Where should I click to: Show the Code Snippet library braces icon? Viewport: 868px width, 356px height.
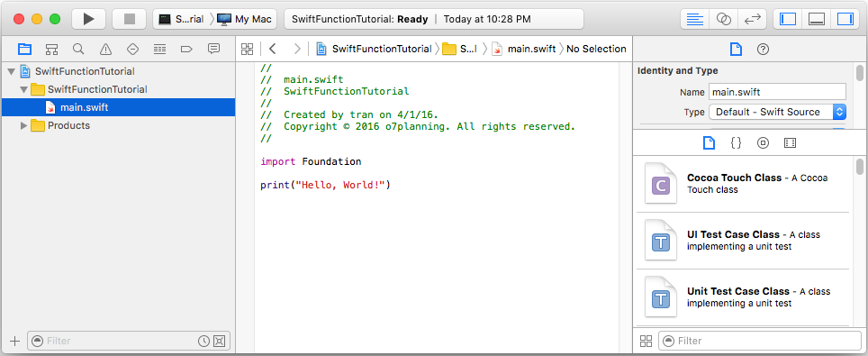coord(736,143)
